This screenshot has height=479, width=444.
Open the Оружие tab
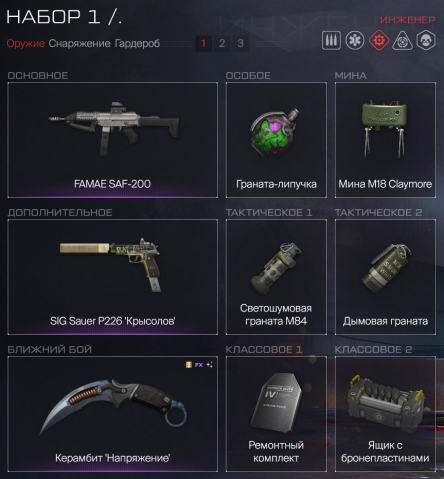26,43
